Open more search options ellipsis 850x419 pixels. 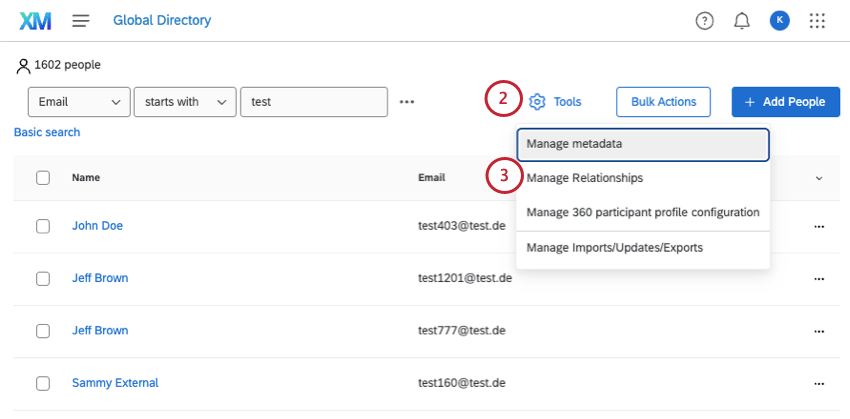click(406, 102)
